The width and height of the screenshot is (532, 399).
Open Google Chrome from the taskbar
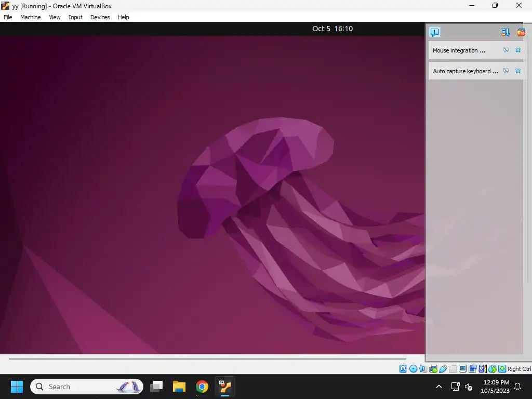pyautogui.click(x=202, y=387)
